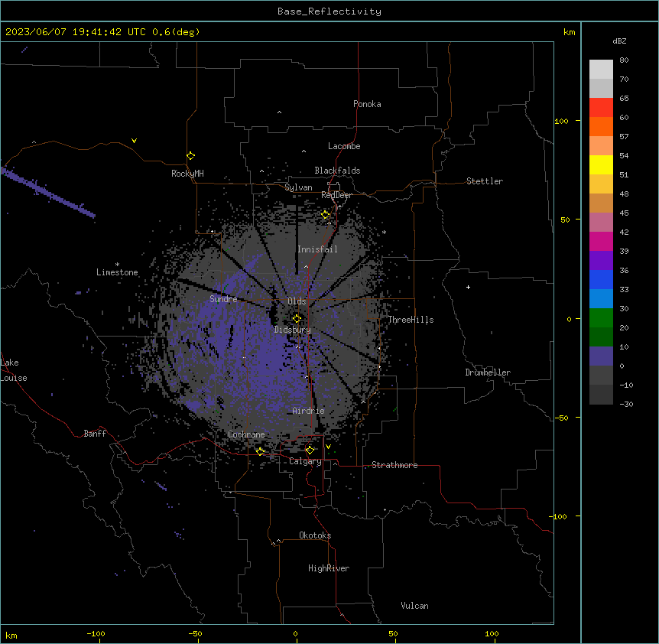Select the asterisk marker above Limestone label
The height and width of the screenshot is (644, 659).
(117, 265)
